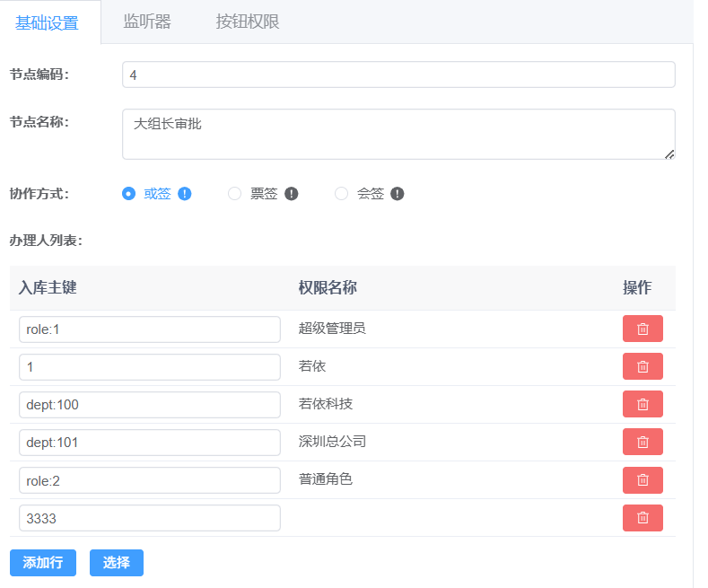Viewport: 708px width, 588px height.
Task: Show info tooltip icon next to 会签
Action: (x=397, y=194)
